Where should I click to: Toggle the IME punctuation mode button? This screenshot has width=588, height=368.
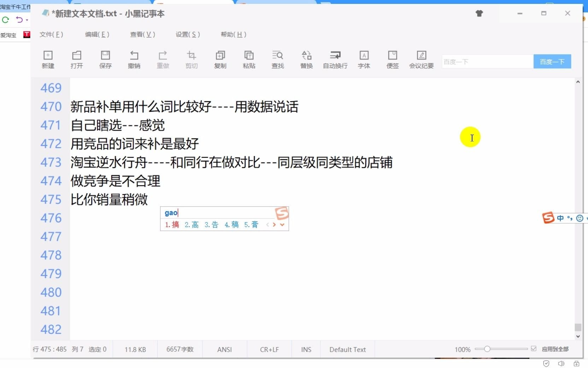pyautogui.click(x=570, y=218)
